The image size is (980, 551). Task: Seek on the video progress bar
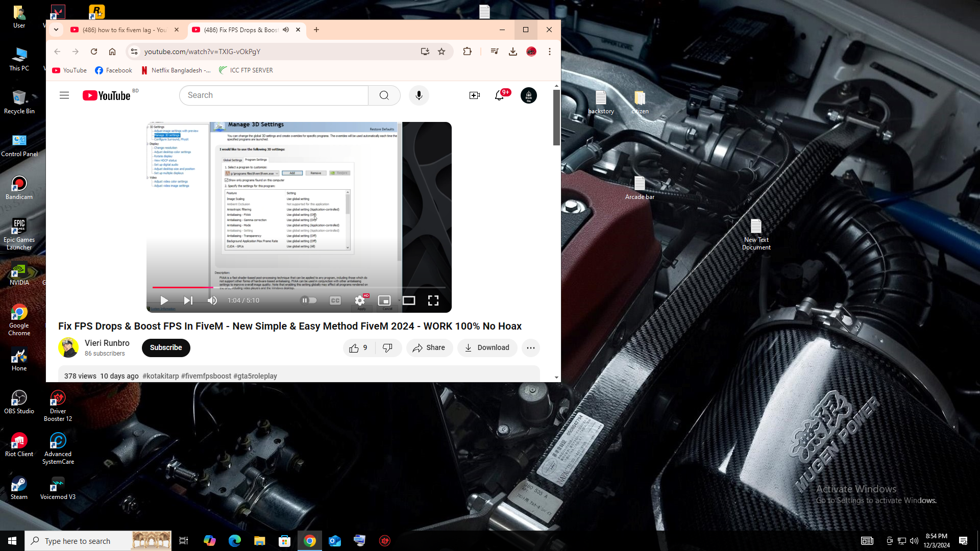pos(306,287)
